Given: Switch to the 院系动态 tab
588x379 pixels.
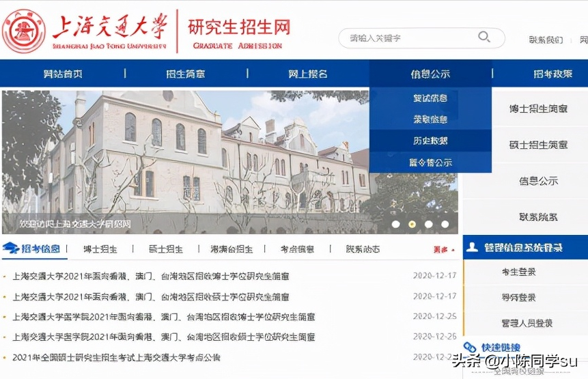Looking at the screenshot, I should click(x=363, y=249).
